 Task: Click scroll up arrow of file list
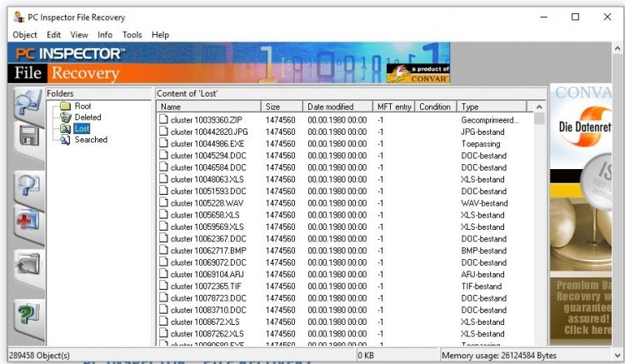pyautogui.click(x=539, y=107)
